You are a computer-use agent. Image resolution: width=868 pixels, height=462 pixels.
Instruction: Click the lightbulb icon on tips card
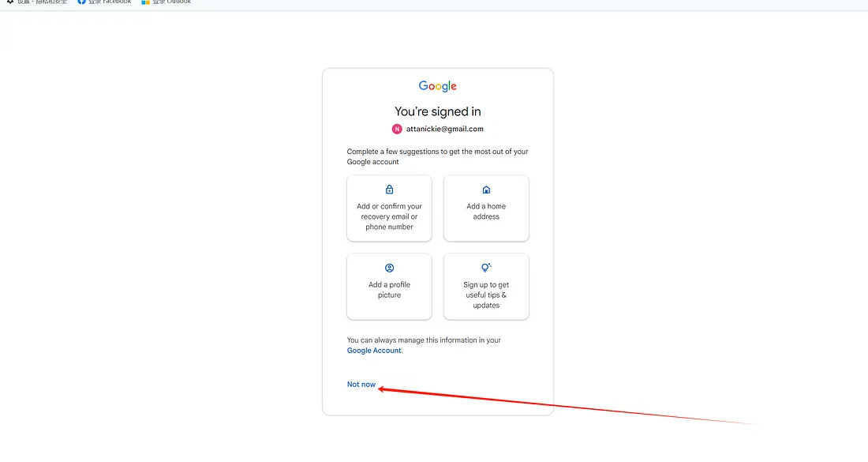point(486,269)
